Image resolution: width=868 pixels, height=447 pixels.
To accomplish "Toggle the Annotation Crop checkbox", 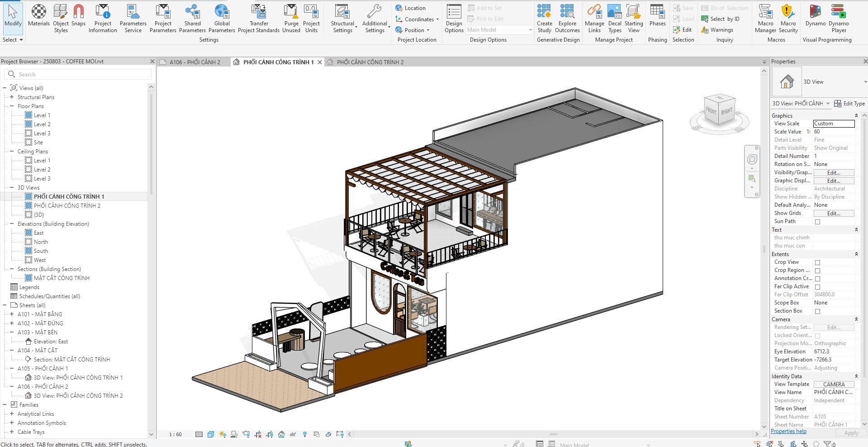I will point(817,279).
